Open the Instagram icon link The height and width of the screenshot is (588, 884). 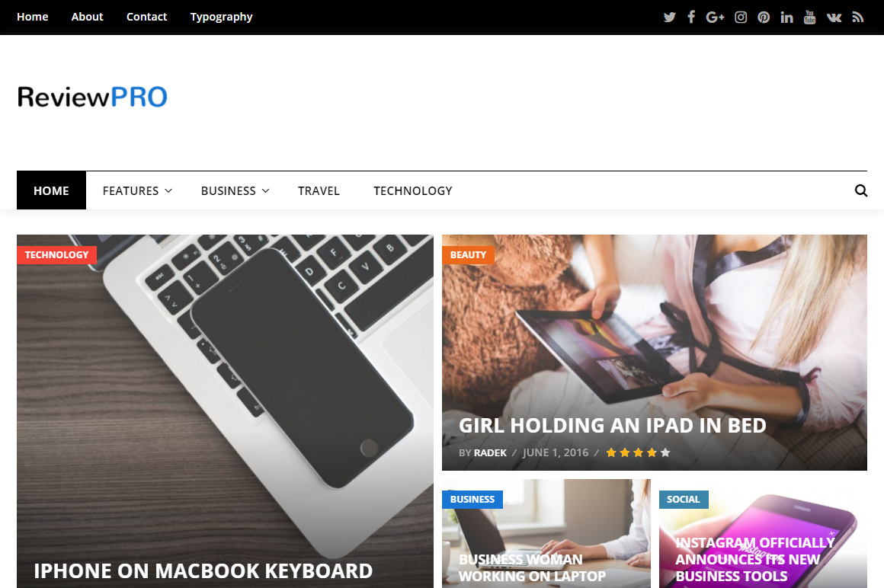tap(741, 17)
